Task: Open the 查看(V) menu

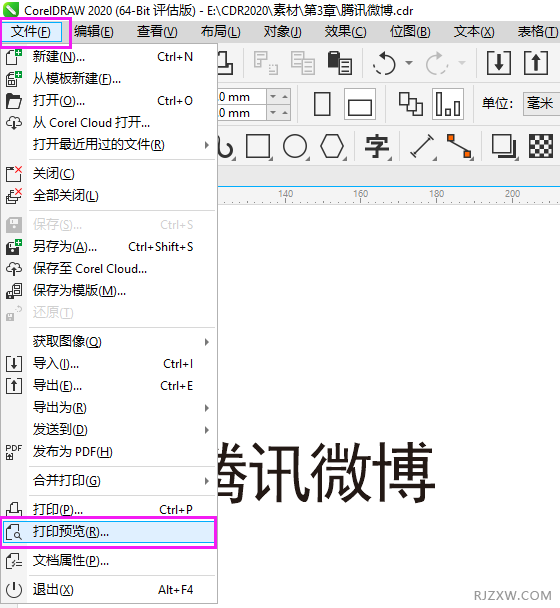Action: pos(157,32)
